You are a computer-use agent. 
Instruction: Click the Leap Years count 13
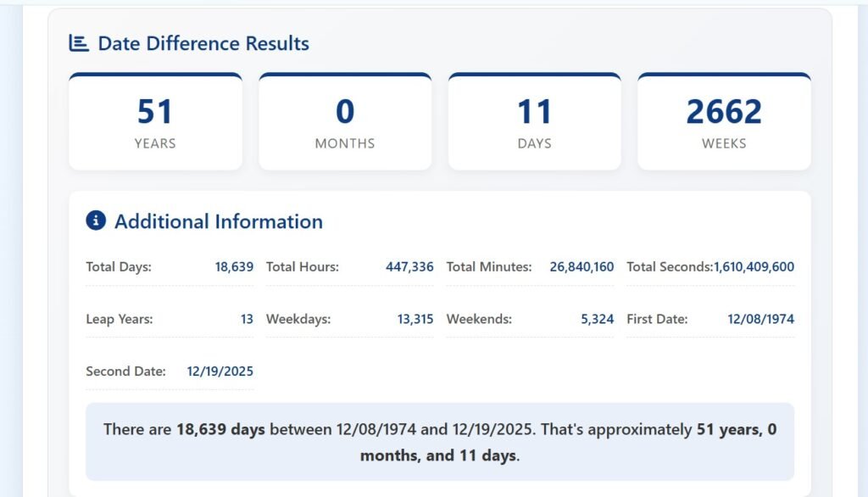pos(248,319)
